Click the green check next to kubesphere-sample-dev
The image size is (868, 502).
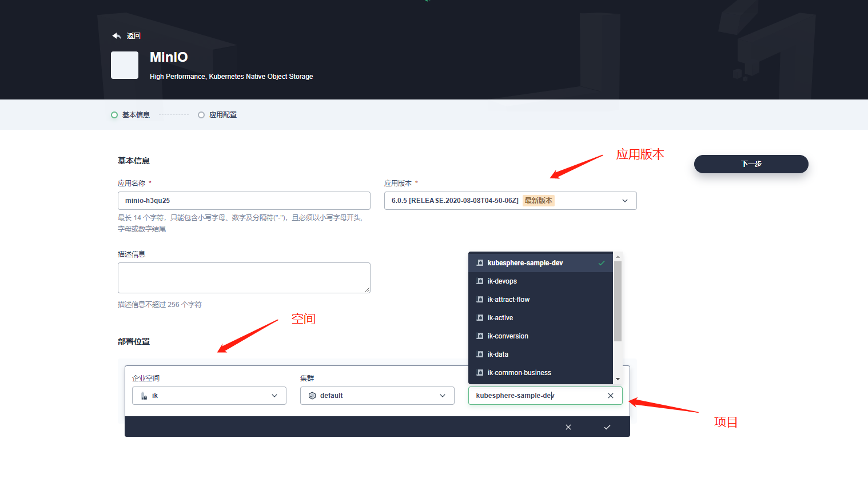tap(600, 262)
